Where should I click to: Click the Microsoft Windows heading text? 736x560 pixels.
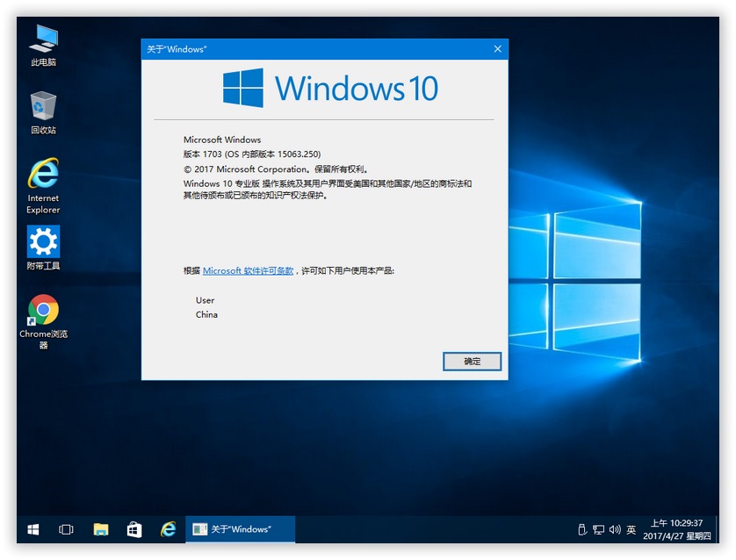point(222,140)
